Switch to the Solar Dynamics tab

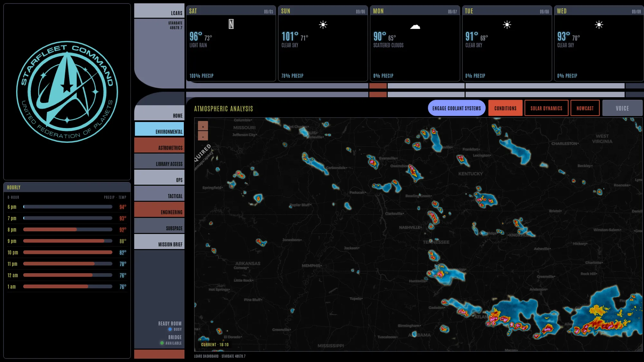[x=546, y=108]
